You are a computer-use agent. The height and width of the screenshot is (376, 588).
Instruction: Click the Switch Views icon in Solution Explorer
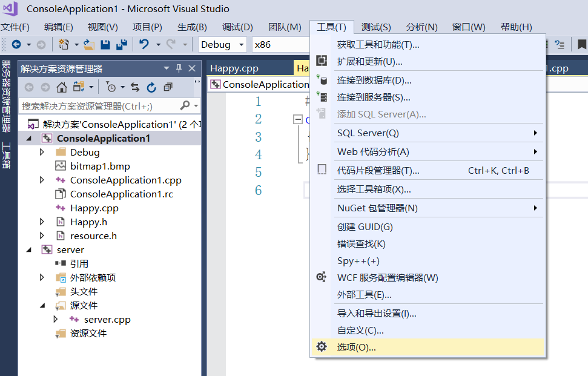pos(78,87)
